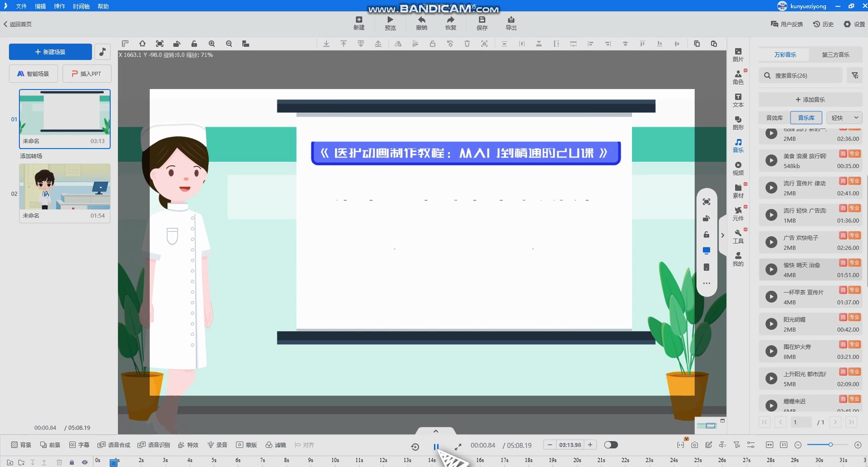Decrease scene duration with minus stepper
This screenshot has width=868, height=467.
coord(549,445)
